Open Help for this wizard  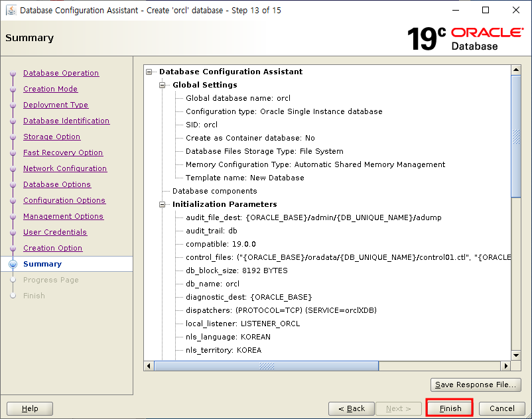click(x=30, y=408)
